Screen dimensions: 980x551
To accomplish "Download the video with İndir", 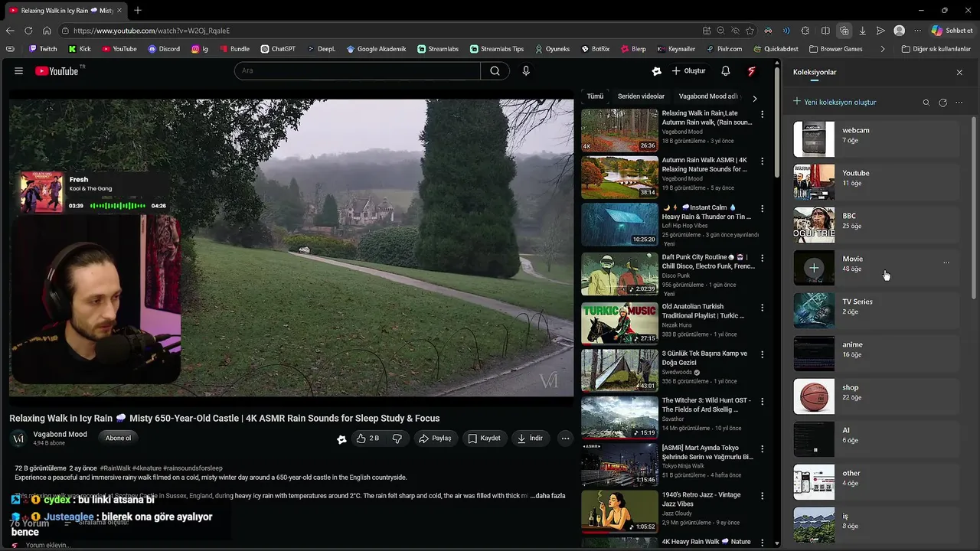I will [531, 439].
